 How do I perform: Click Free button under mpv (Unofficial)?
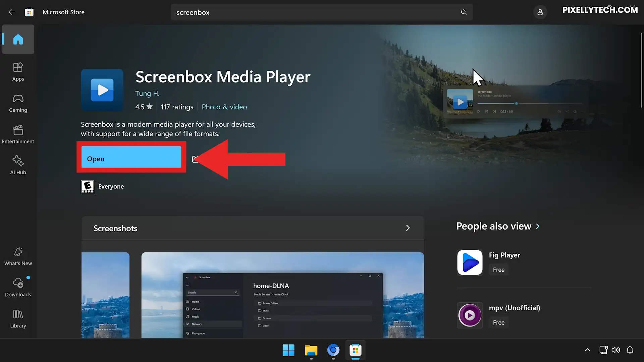(x=499, y=322)
